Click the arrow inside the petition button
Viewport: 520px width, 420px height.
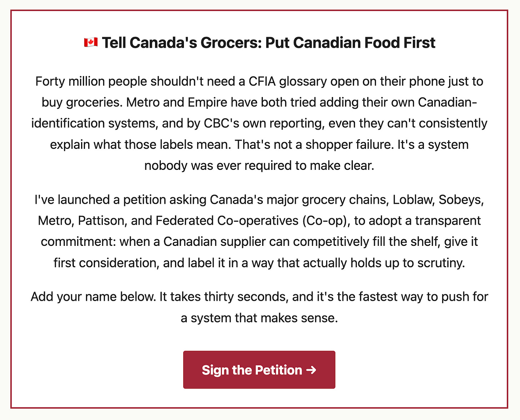[x=311, y=370]
